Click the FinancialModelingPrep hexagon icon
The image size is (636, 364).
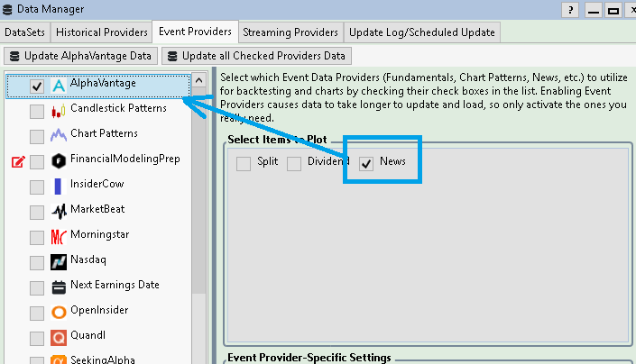[59, 161]
